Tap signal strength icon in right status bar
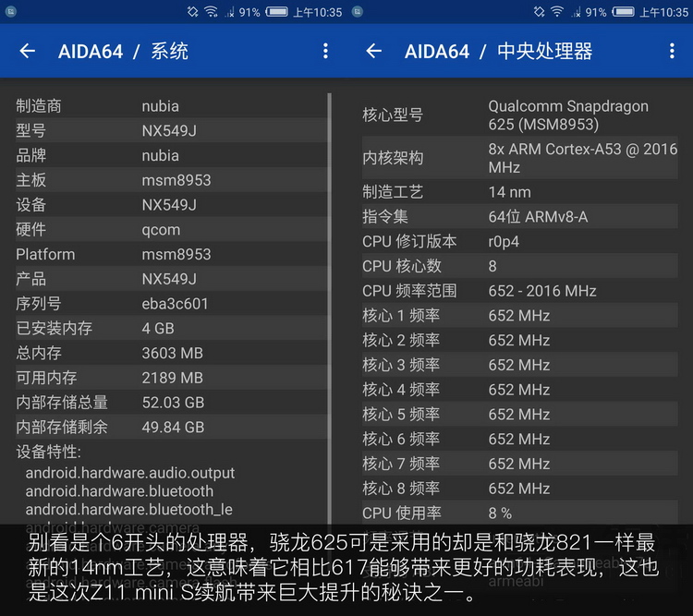This screenshot has width=693, height=616. click(x=577, y=12)
